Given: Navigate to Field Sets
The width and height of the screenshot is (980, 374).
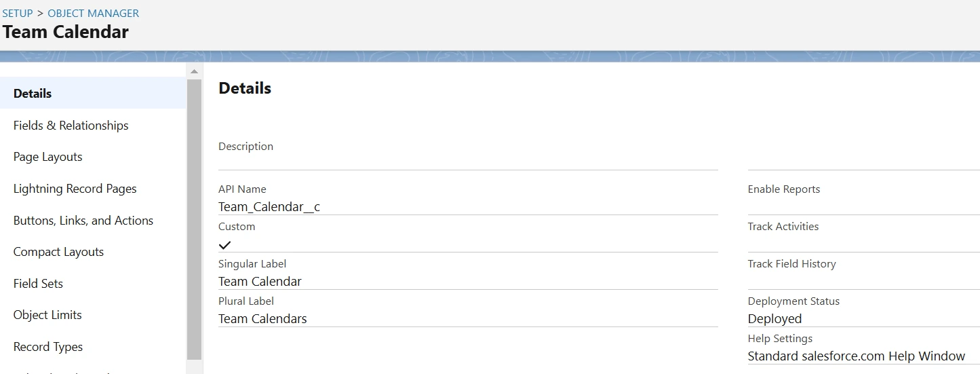Looking at the screenshot, I should (38, 284).
